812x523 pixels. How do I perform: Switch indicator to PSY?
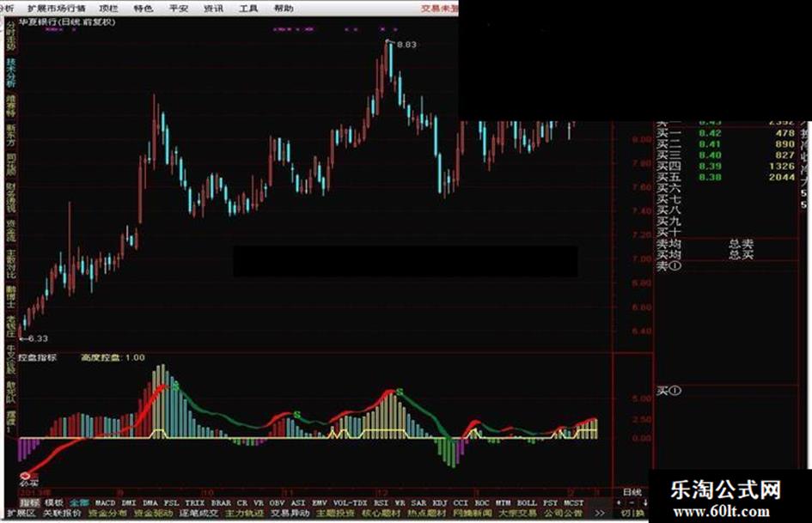coord(550,502)
